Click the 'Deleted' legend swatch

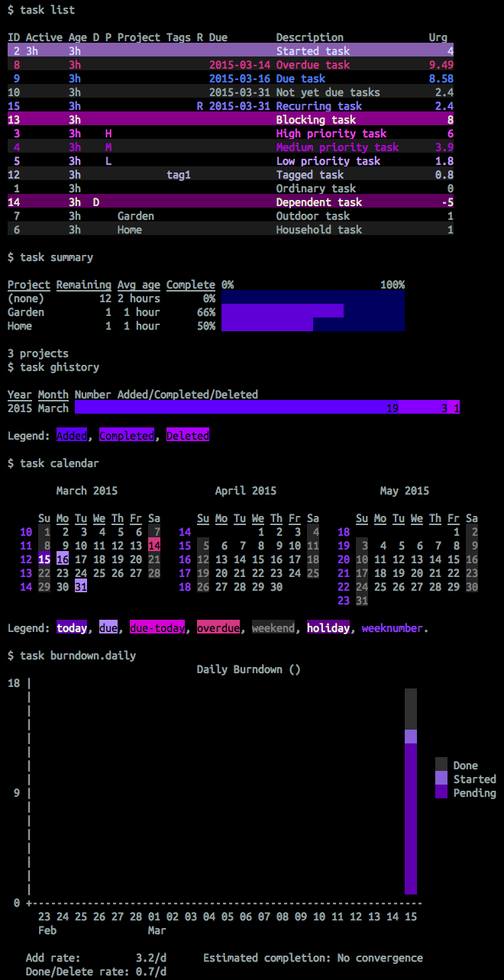188,436
